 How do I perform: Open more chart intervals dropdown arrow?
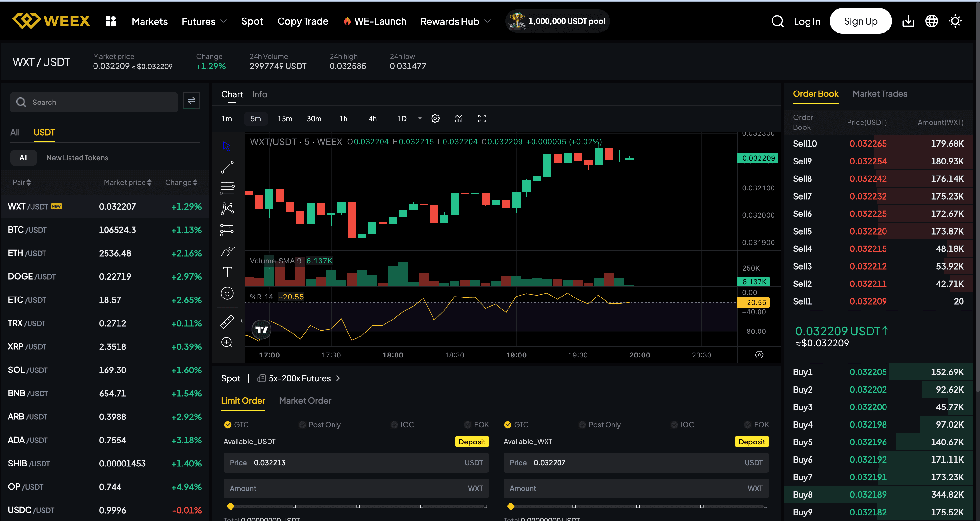point(420,118)
